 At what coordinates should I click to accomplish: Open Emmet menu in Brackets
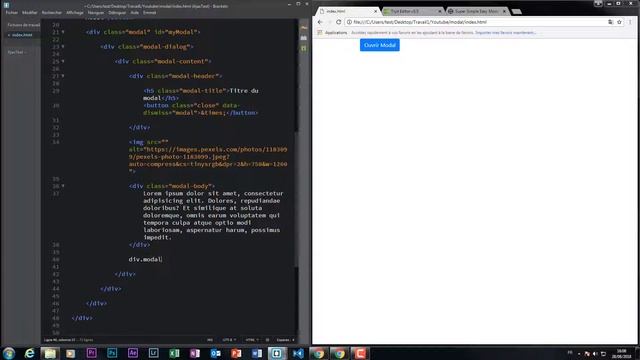click(149, 13)
